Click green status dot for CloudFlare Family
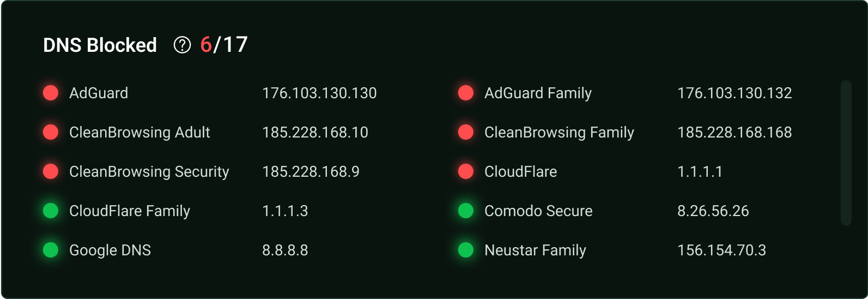 coord(51,211)
